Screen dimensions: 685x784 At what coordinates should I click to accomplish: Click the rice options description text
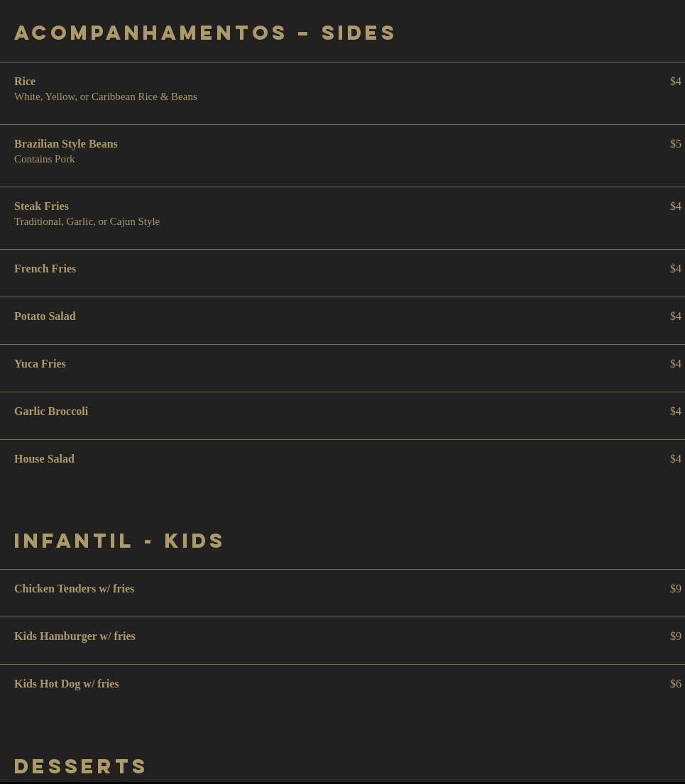106,96
